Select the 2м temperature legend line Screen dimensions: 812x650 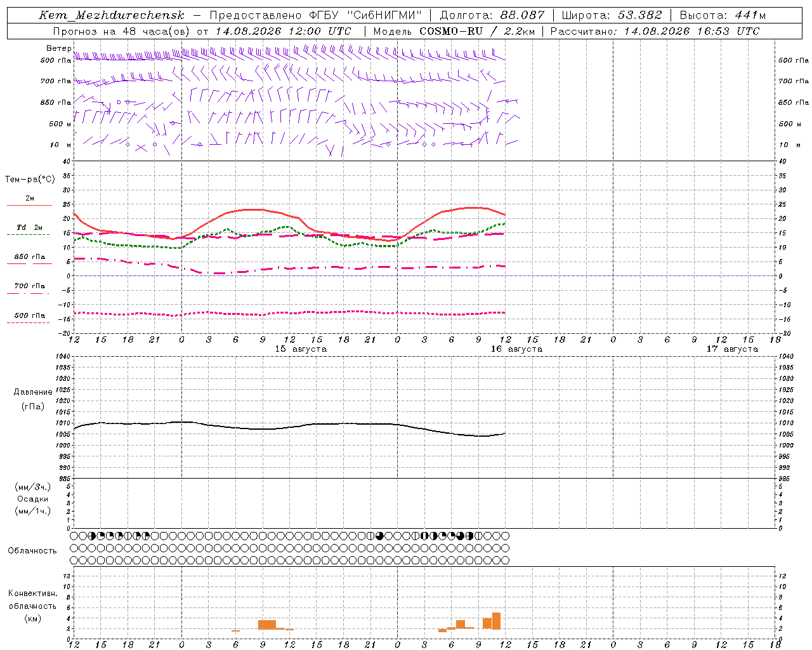pyautogui.click(x=29, y=201)
